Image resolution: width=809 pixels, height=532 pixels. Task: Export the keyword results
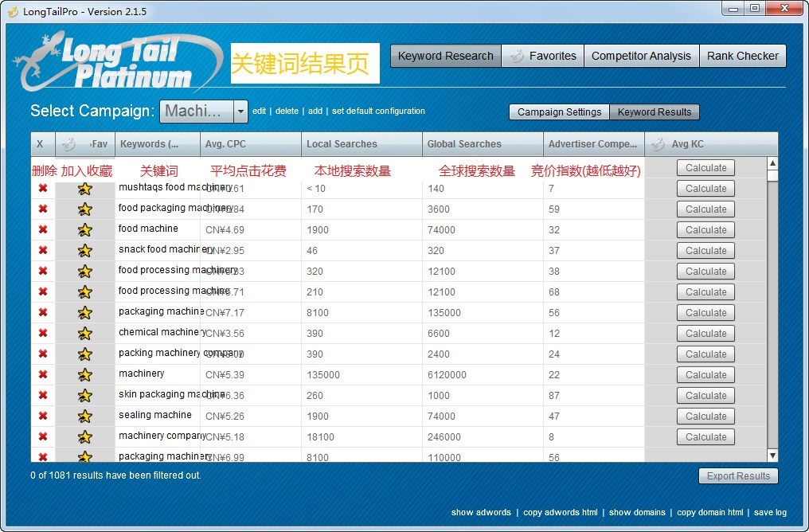(738, 475)
